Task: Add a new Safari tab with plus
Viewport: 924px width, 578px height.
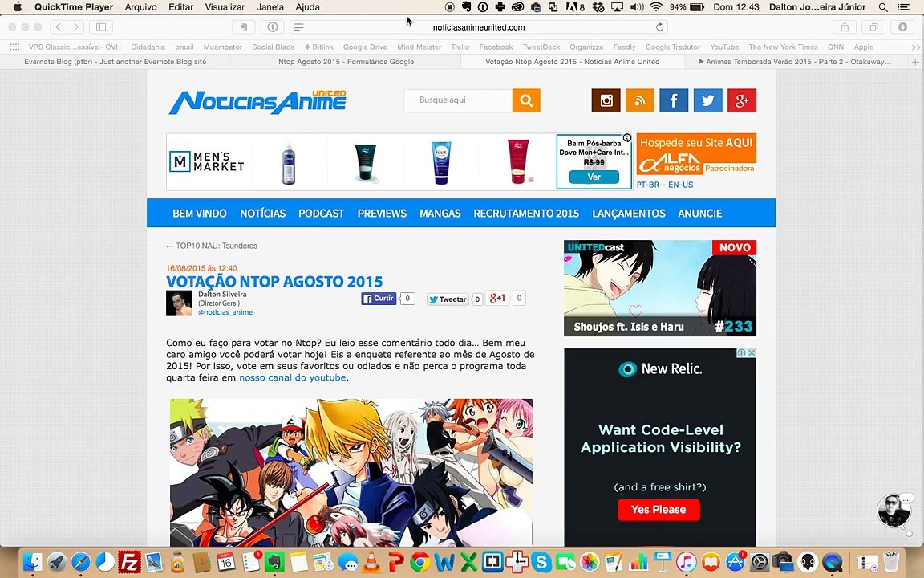Action: tap(915, 62)
